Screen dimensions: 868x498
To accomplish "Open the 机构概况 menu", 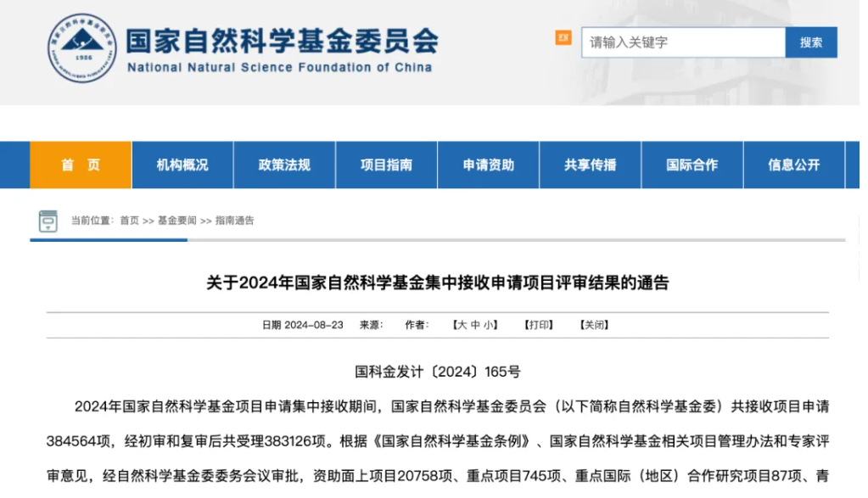I will pos(182,165).
